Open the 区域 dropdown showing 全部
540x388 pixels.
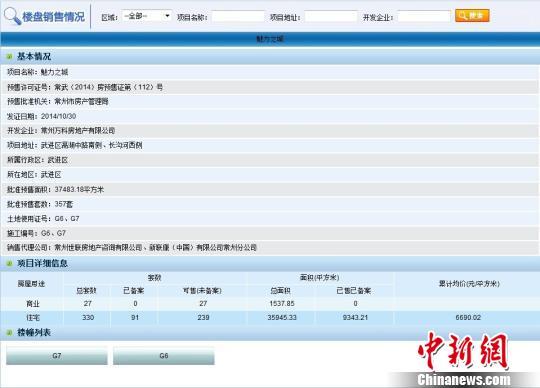pyautogui.click(x=147, y=16)
